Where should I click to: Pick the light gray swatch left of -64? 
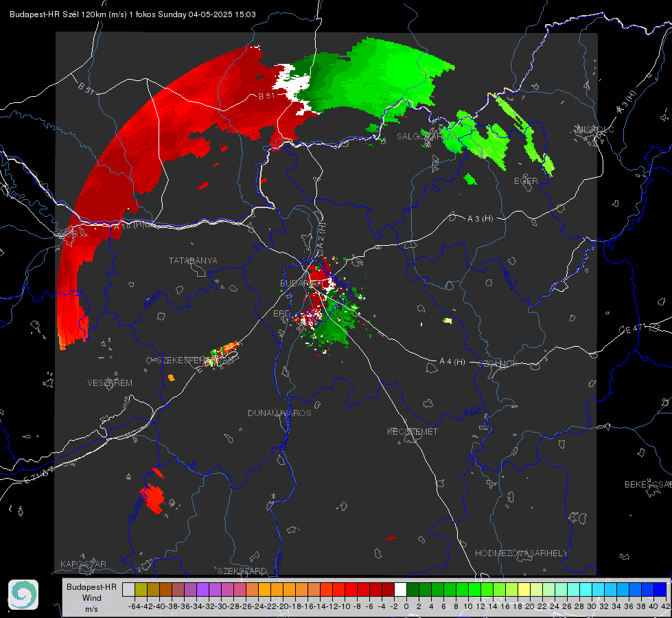pyautogui.click(x=128, y=589)
